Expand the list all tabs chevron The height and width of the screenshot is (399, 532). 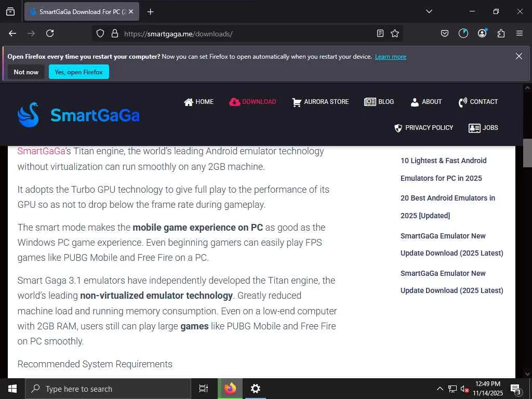429,11
